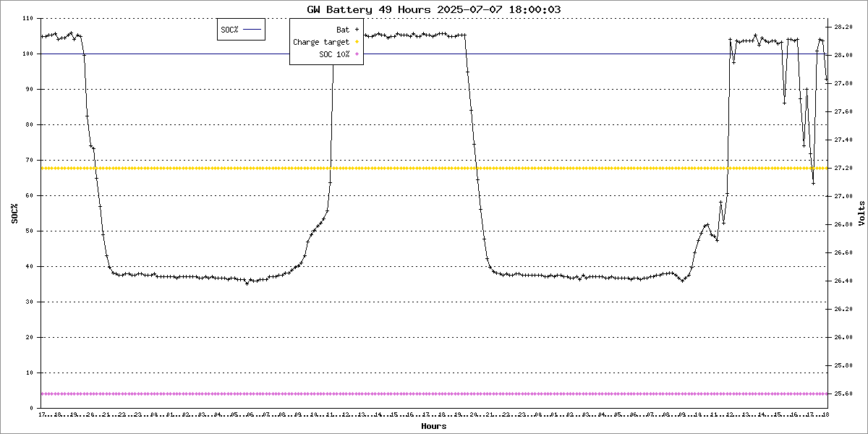Click the 90 tick on the SOC% axis
Viewport: 868px width, 434px height.
pyautogui.click(x=30, y=89)
